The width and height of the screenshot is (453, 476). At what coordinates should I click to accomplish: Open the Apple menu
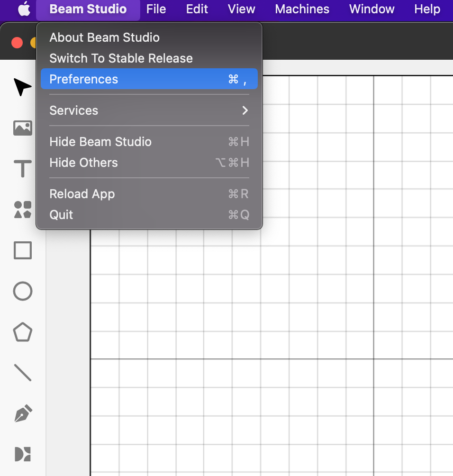(x=24, y=9)
